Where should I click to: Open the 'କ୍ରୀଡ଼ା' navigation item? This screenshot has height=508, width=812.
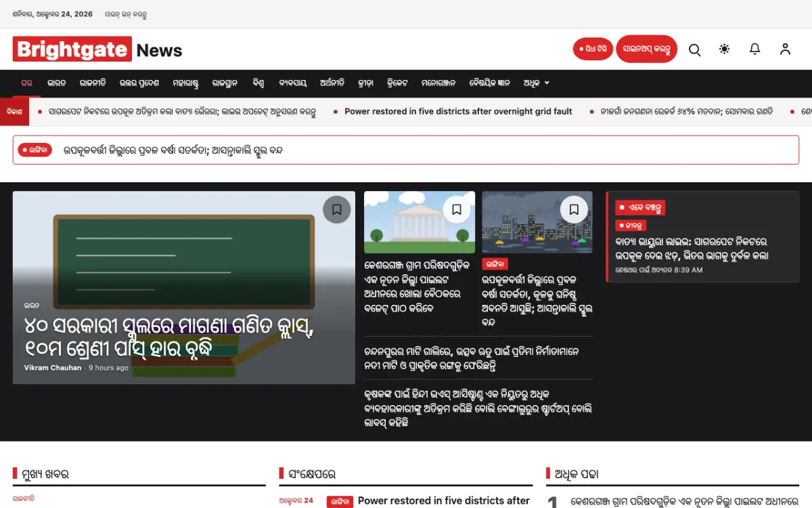[x=366, y=83]
